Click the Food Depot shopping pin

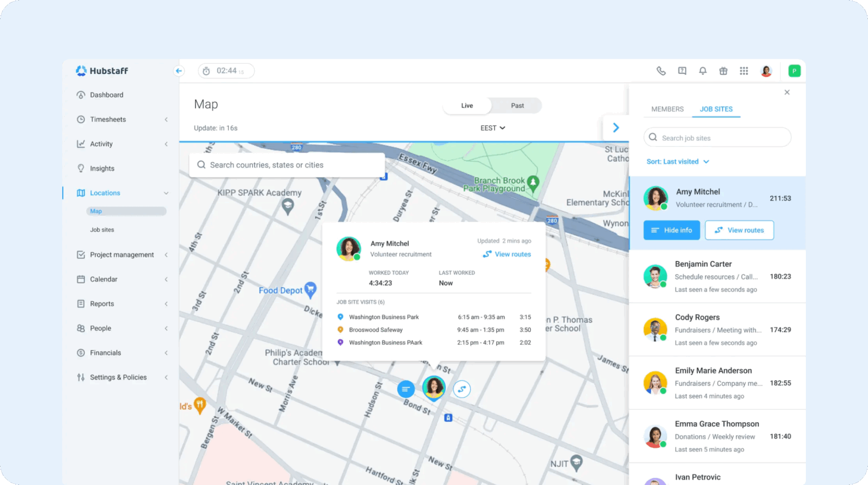tap(310, 290)
